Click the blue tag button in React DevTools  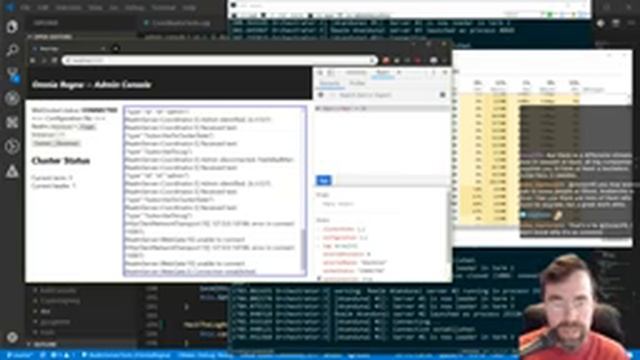pos(324,180)
